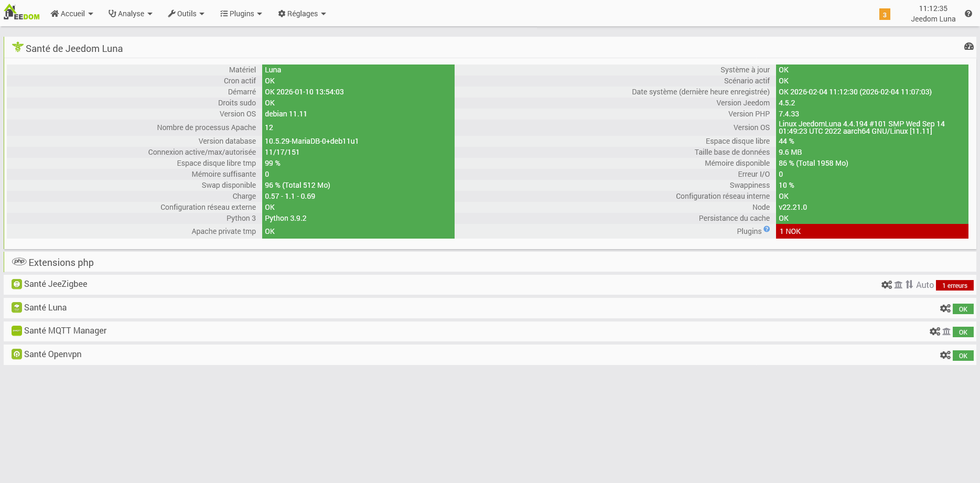
Task: Open the Plugins dropdown menu
Action: tap(241, 14)
